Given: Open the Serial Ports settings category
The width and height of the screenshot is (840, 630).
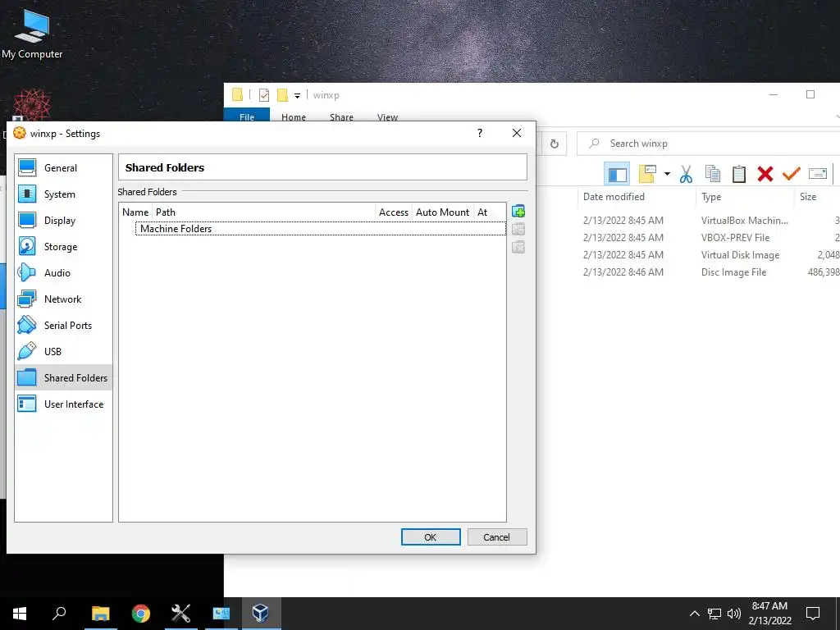Looking at the screenshot, I should [x=63, y=325].
